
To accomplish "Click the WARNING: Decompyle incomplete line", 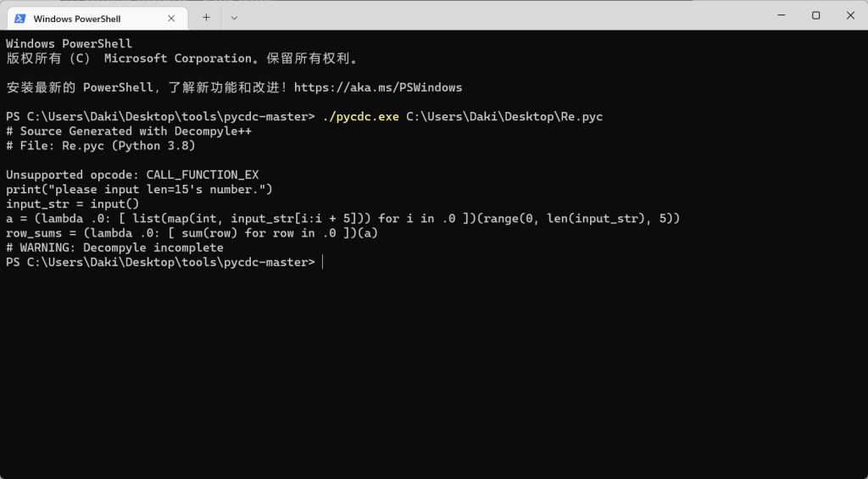I will pyautogui.click(x=114, y=248).
